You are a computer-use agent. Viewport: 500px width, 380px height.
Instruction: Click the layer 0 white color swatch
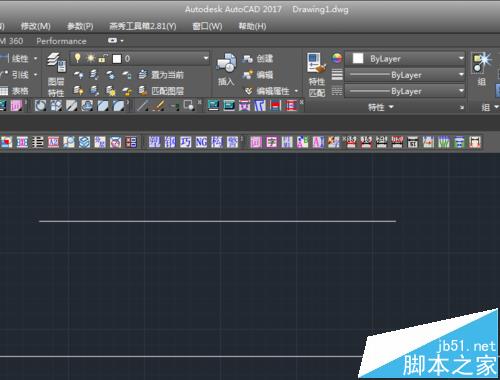click(117, 59)
